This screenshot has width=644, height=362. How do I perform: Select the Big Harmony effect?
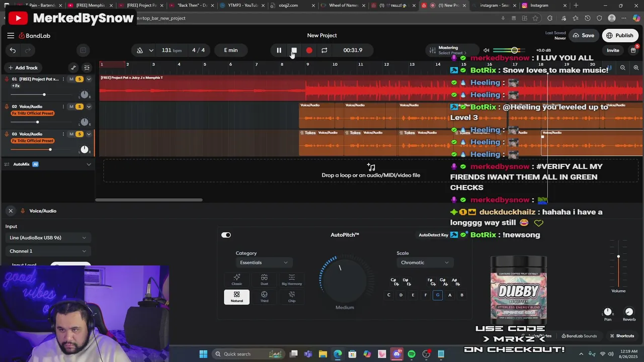(x=292, y=280)
